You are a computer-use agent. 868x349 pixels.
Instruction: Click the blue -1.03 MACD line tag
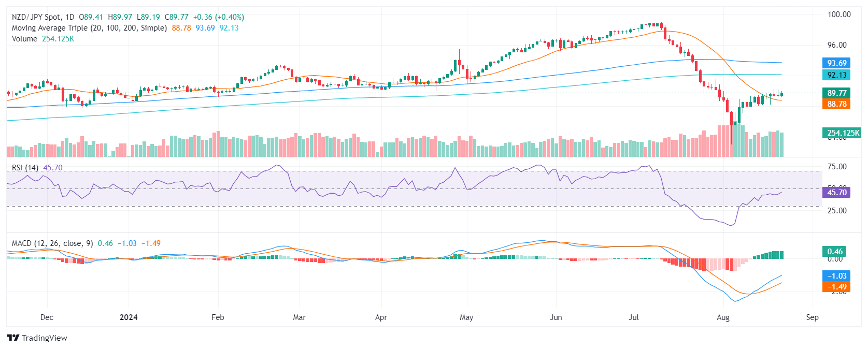click(x=836, y=276)
